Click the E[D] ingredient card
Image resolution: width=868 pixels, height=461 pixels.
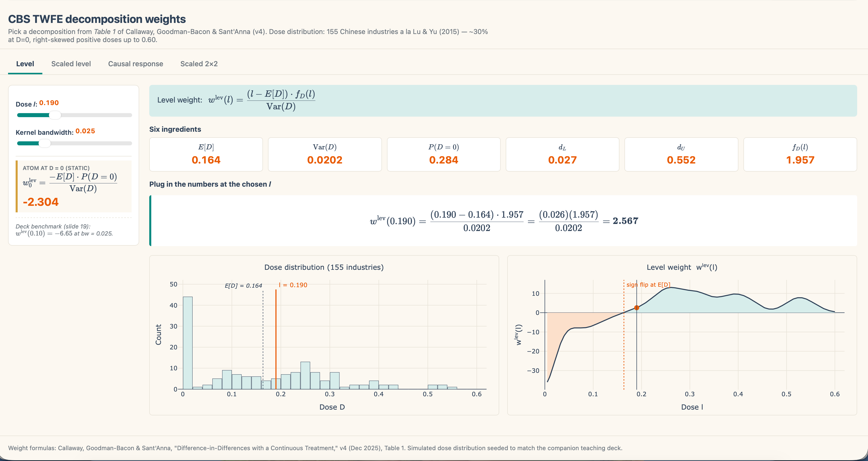coord(206,155)
